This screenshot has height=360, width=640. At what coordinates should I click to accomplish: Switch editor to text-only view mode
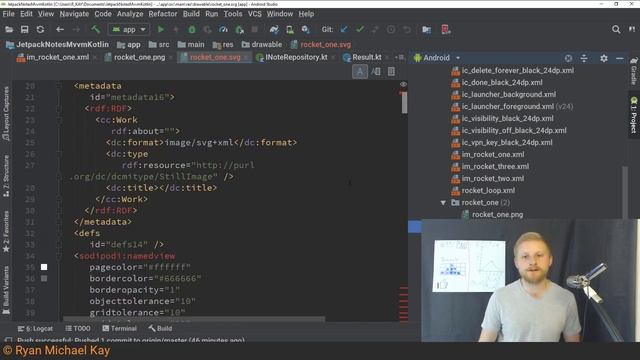tap(360, 72)
